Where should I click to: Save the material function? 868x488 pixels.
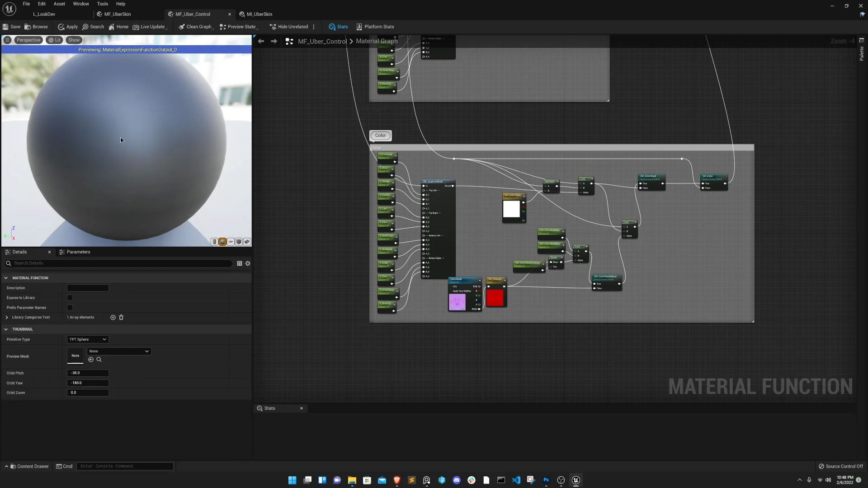click(11, 27)
